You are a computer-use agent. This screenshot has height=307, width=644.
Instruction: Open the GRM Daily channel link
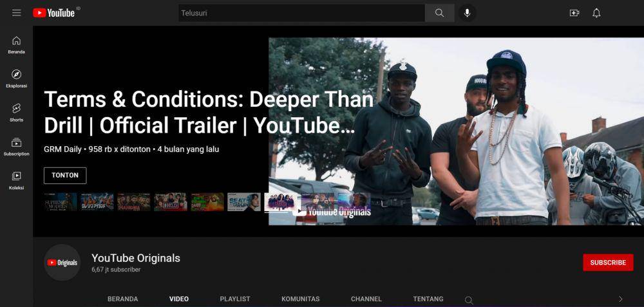[x=63, y=149]
